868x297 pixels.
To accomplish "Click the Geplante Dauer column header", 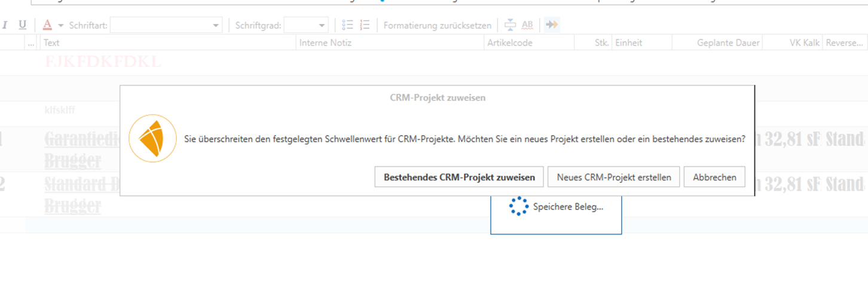I will point(717,43).
